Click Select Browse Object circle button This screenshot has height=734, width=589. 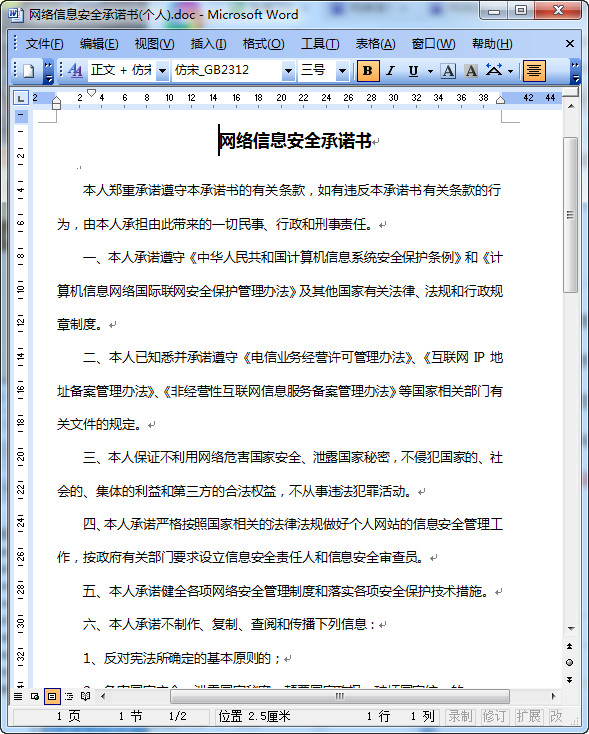pos(570,662)
